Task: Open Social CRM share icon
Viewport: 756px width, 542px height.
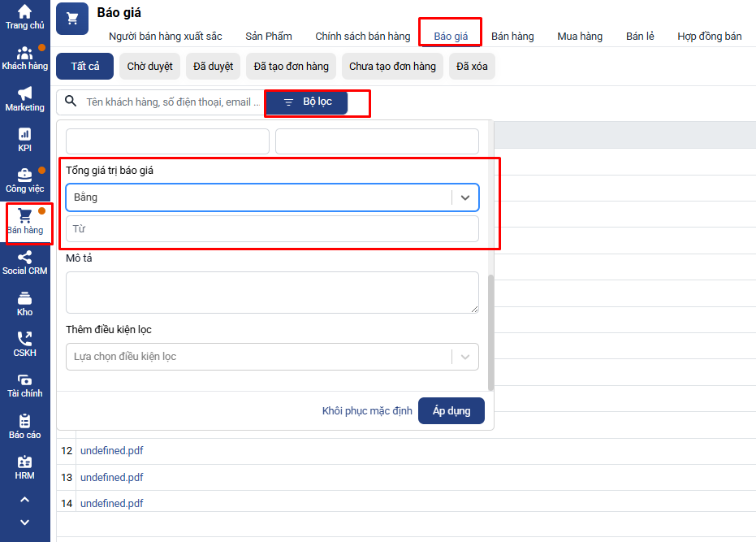Action: point(24,258)
